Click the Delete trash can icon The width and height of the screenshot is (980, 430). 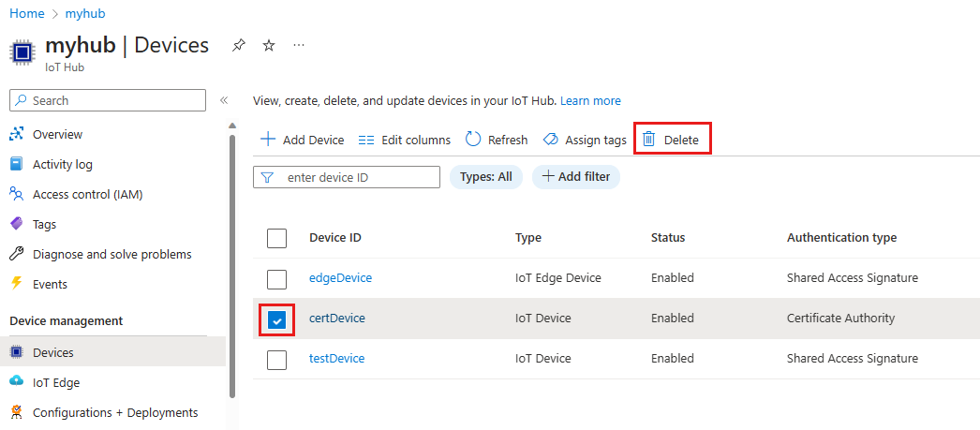click(648, 140)
